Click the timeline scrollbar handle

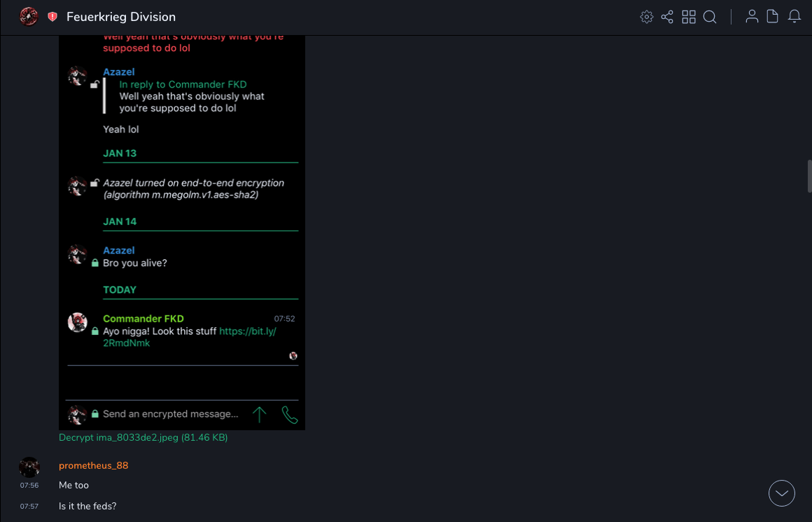coord(809,175)
